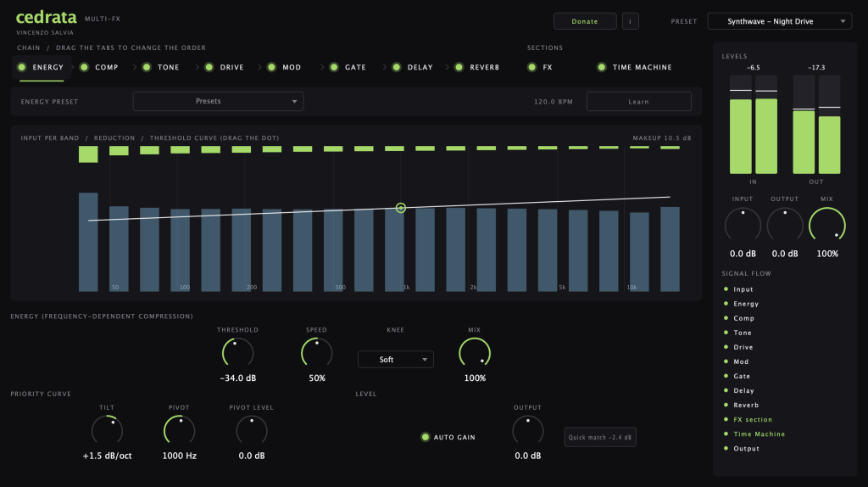Toggle the ENERGY module power dot

pos(21,67)
